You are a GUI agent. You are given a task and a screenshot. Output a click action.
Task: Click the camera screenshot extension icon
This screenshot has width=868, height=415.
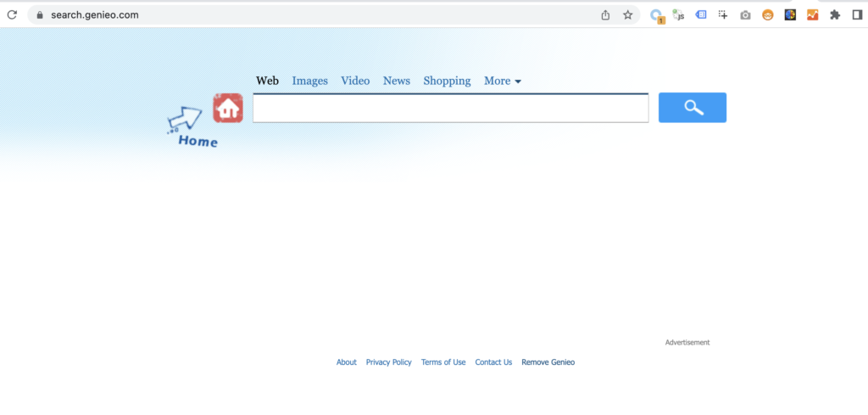tap(745, 14)
